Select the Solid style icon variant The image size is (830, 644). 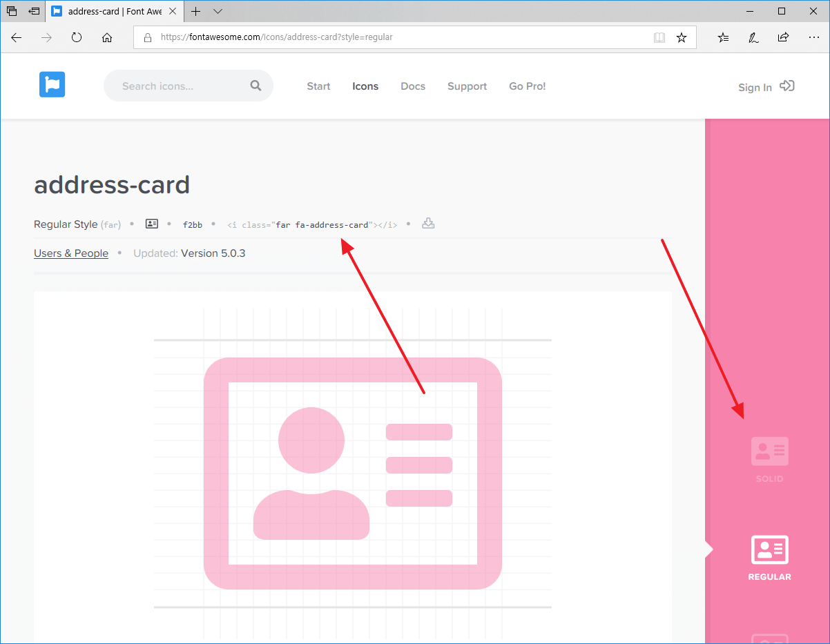click(769, 460)
